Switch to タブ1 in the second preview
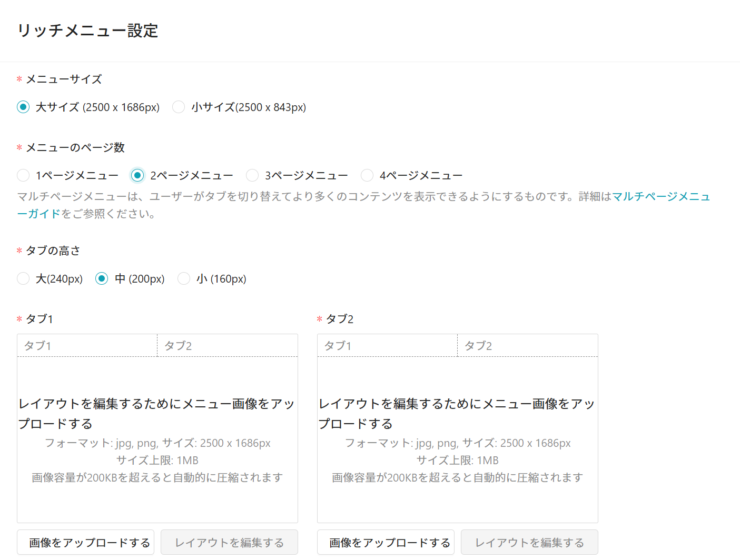The width and height of the screenshot is (740, 560). [x=387, y=345]
